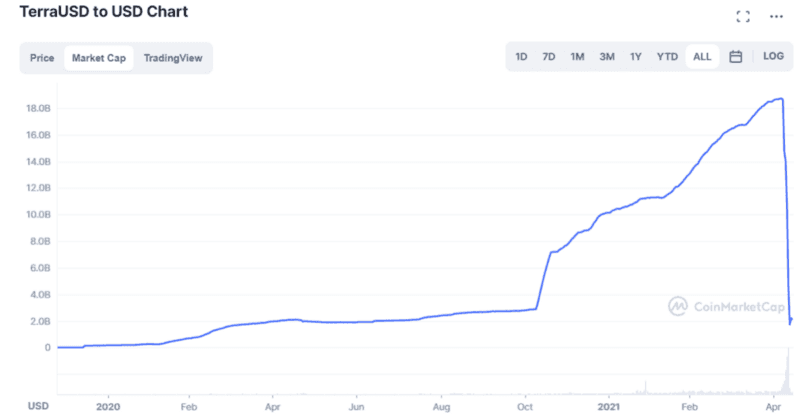
Task: Click the 16.0B y-axis label
Action: coord(39,135)
